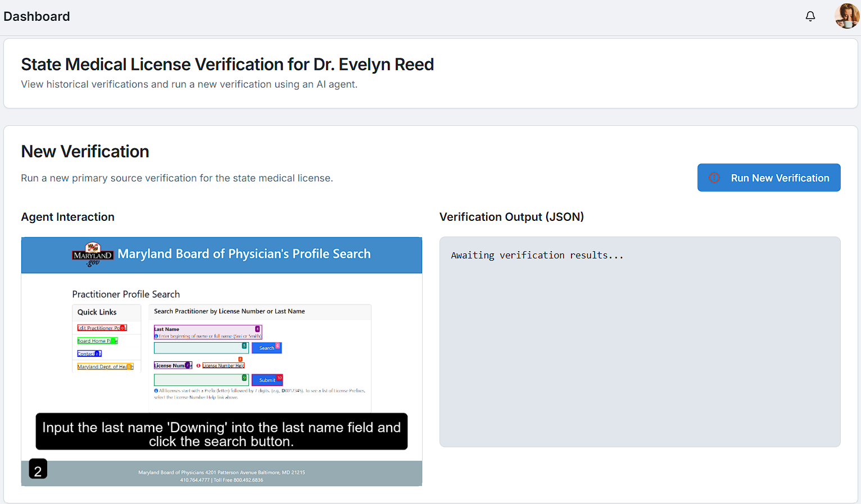Focus the License Number input field

click(x=200, y=380)
